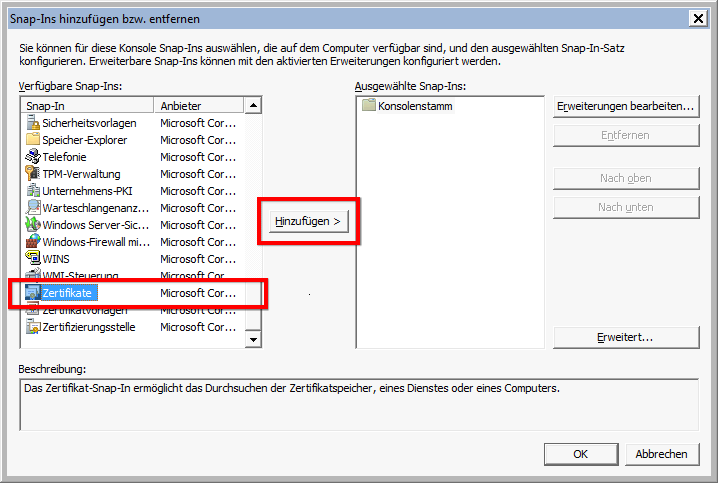Click the Unternehmens-PKI icon
Image resolution: width=718 pixels, height=483 pixels.
(x=32, y=191)
